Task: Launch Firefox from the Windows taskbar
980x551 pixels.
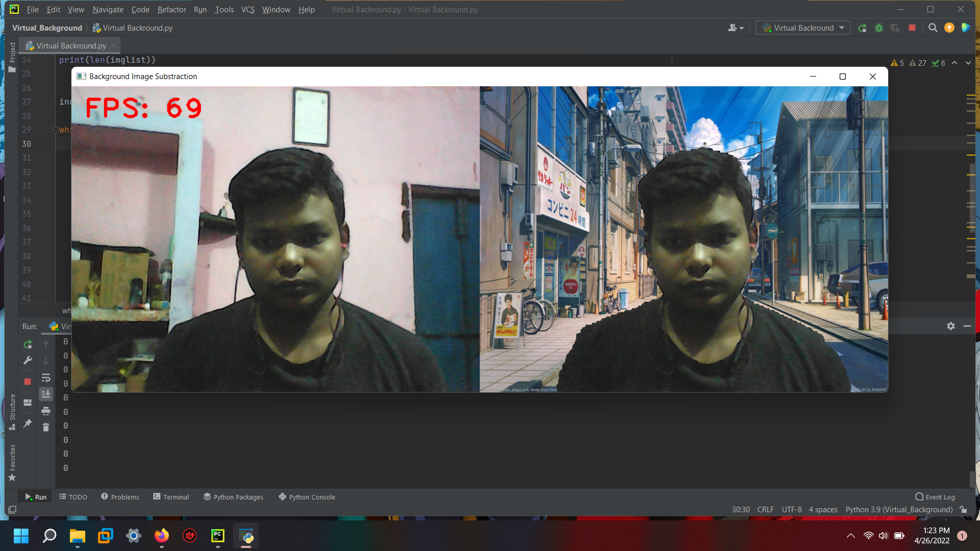Action: (x=162, y=536)
